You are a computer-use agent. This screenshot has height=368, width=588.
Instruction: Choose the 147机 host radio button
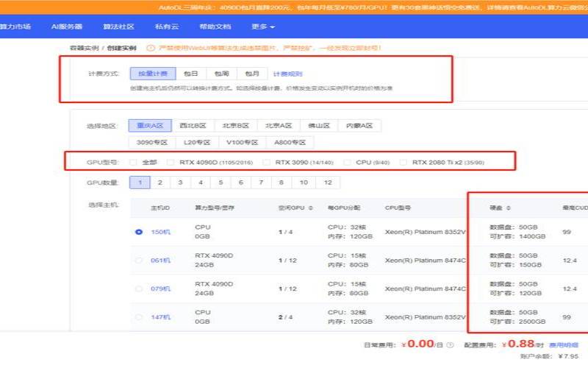[x=139, y=317]
